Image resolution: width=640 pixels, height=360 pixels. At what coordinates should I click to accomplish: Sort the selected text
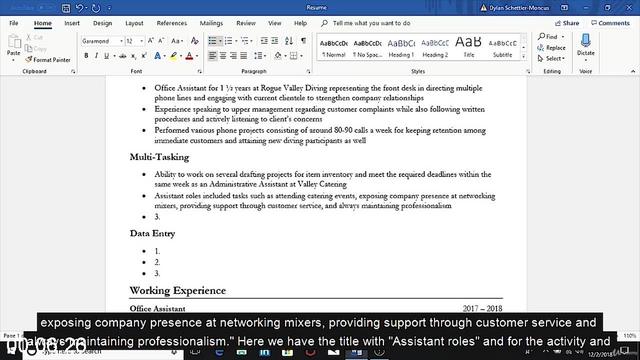tap(289, 41)
